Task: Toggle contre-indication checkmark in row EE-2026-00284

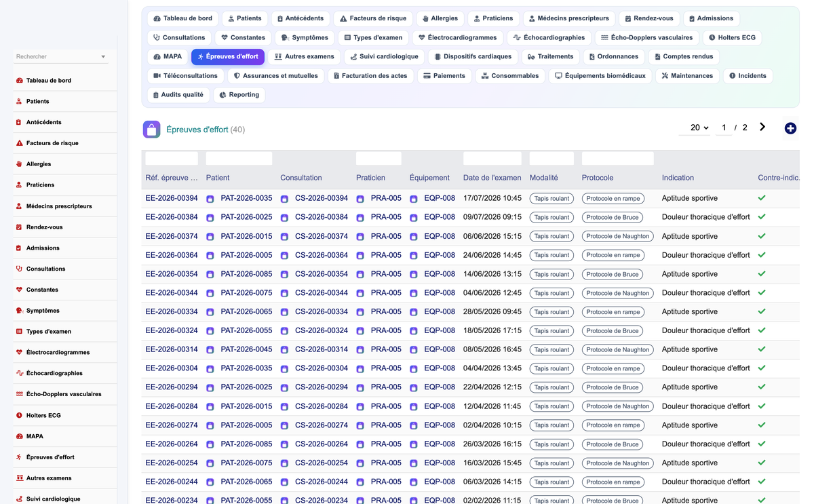Action: tap(762, 406)
